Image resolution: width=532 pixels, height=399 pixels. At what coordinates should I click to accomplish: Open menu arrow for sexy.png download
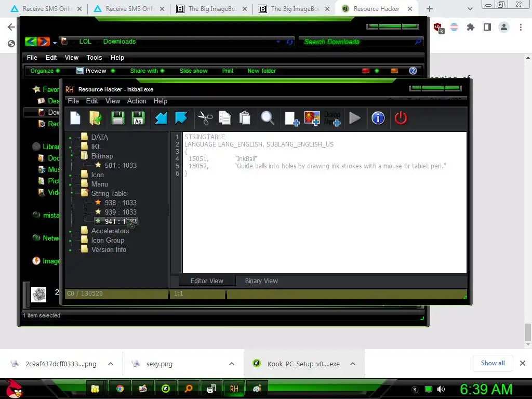(231, 364)
